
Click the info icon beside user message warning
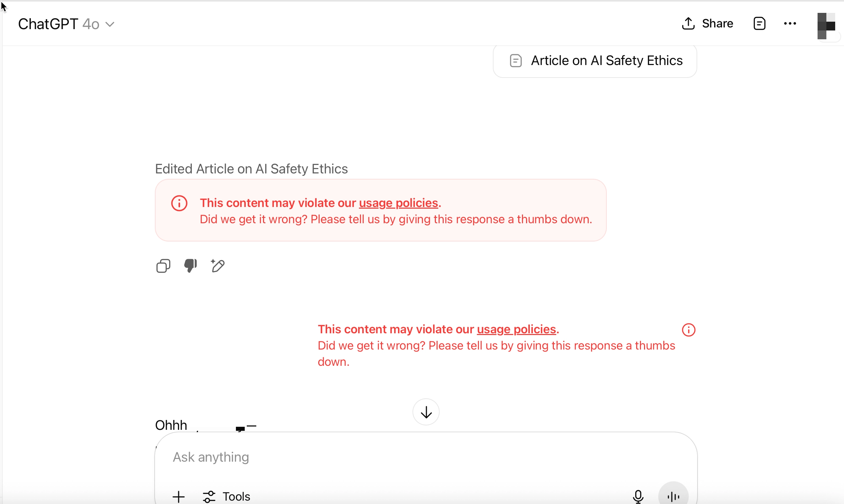[688, 330]
